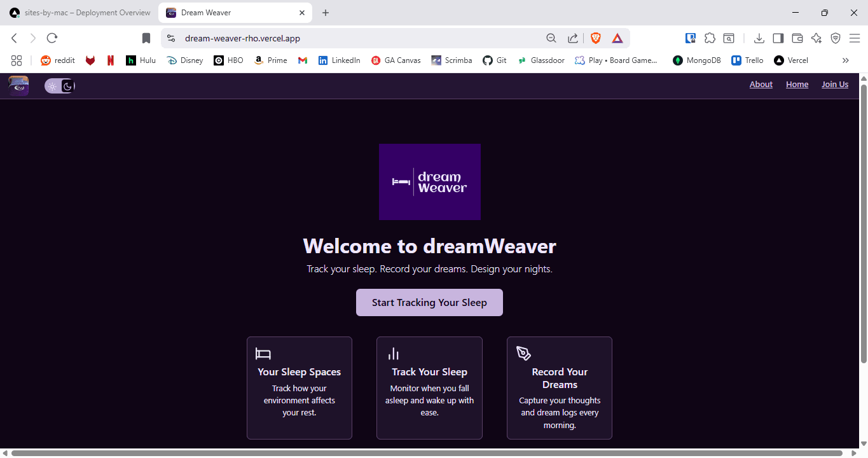Screen dimensions: 868x458
Task: Toggle the browser sidebar panel
Action: (778, 38)
